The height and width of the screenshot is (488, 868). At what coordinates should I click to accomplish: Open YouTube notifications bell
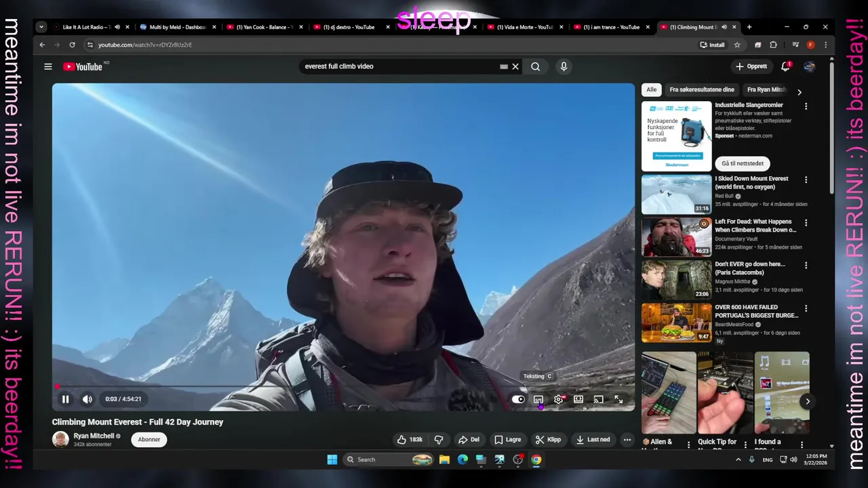pos(785,66)
